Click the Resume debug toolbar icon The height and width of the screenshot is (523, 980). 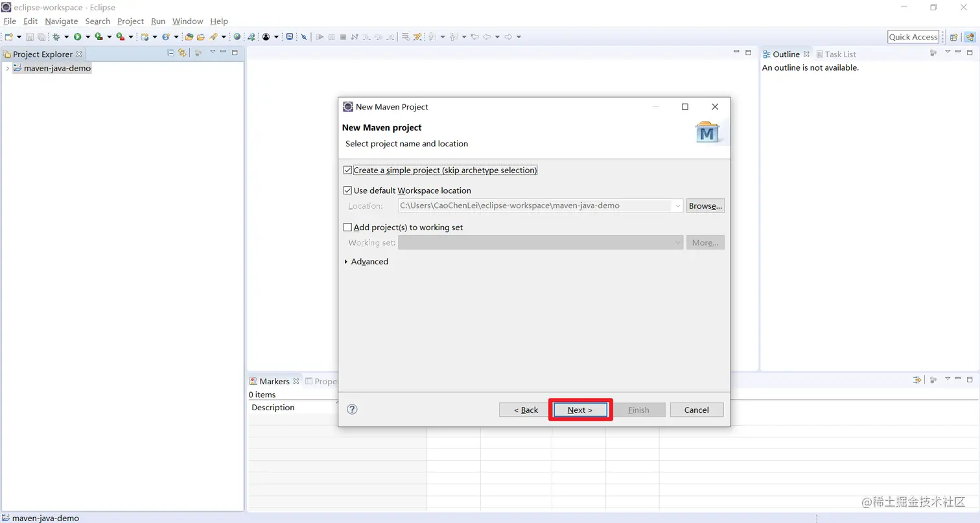coord(320,37)
